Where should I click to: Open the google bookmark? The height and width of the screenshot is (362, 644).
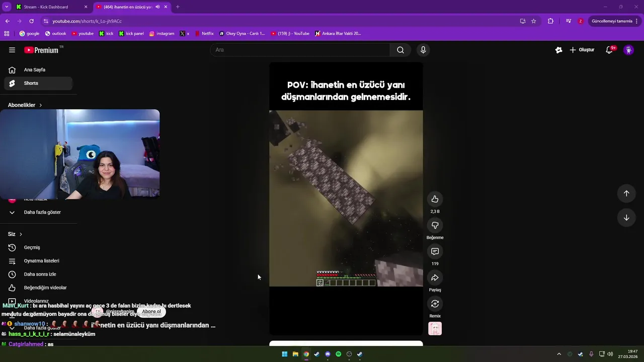tap(29, 34)
